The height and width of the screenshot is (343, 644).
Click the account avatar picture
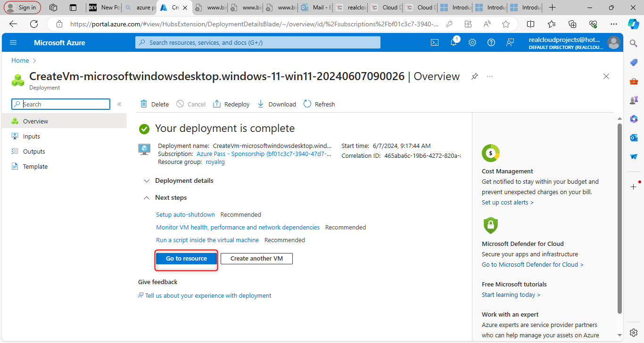613,42
